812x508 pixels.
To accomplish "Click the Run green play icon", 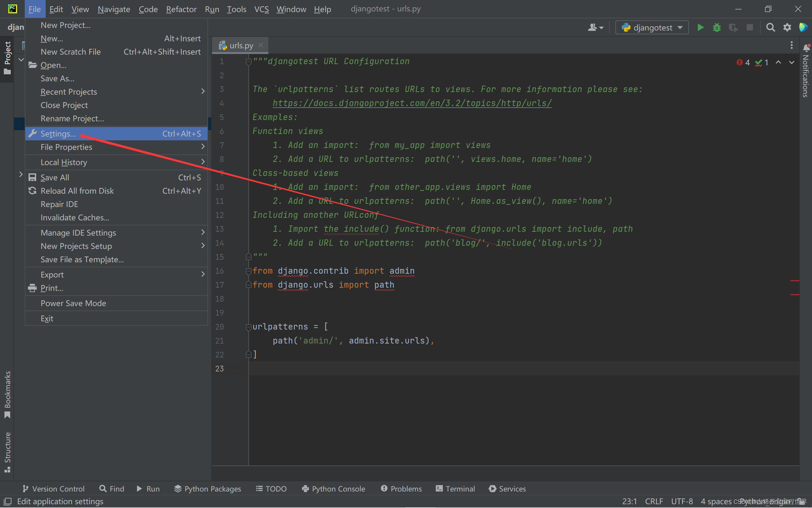I will tap(700, 27).
